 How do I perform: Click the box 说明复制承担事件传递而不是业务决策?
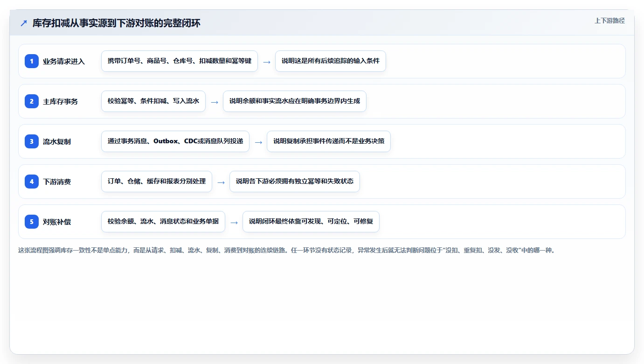329,141
